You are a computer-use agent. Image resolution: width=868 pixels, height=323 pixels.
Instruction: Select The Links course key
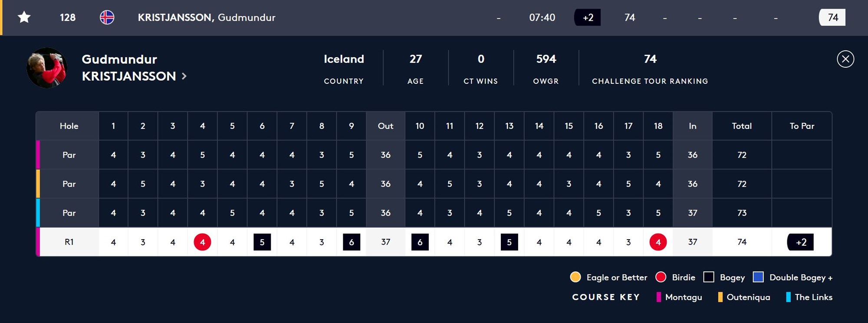coord(809,297)
